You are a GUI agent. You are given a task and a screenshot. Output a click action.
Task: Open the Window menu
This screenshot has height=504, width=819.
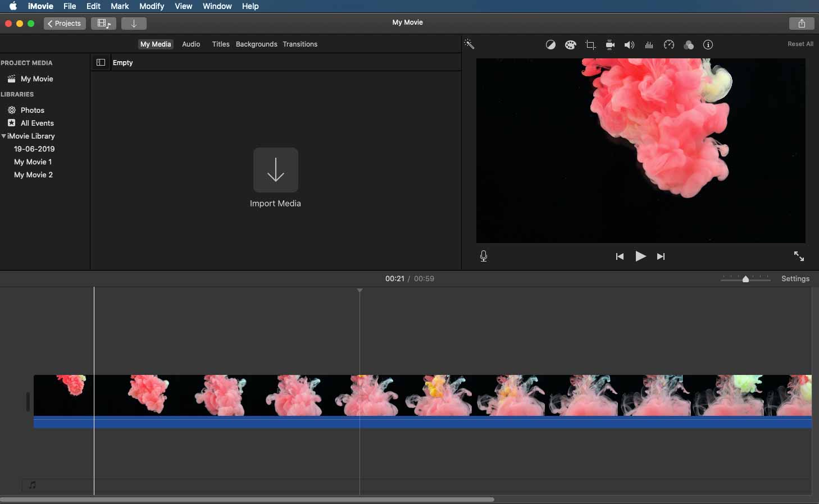click(217, 6)
